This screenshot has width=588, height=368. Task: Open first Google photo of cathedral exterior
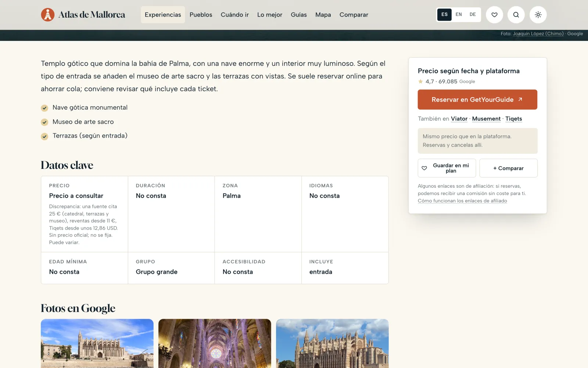97,343
